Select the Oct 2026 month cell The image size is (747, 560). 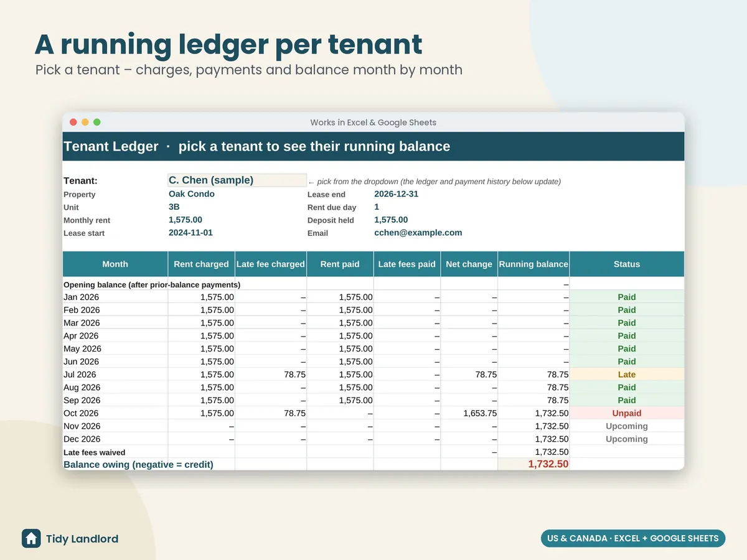tap(115, 414)
